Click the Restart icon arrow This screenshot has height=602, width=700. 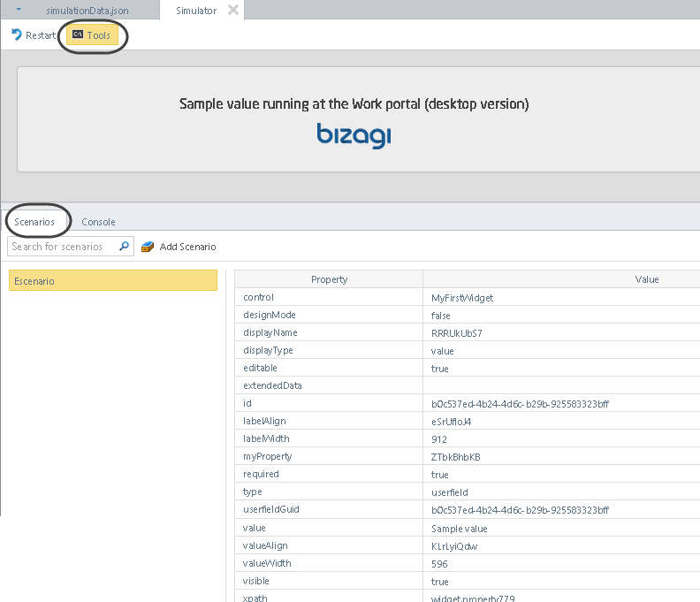tap(17, 34)
